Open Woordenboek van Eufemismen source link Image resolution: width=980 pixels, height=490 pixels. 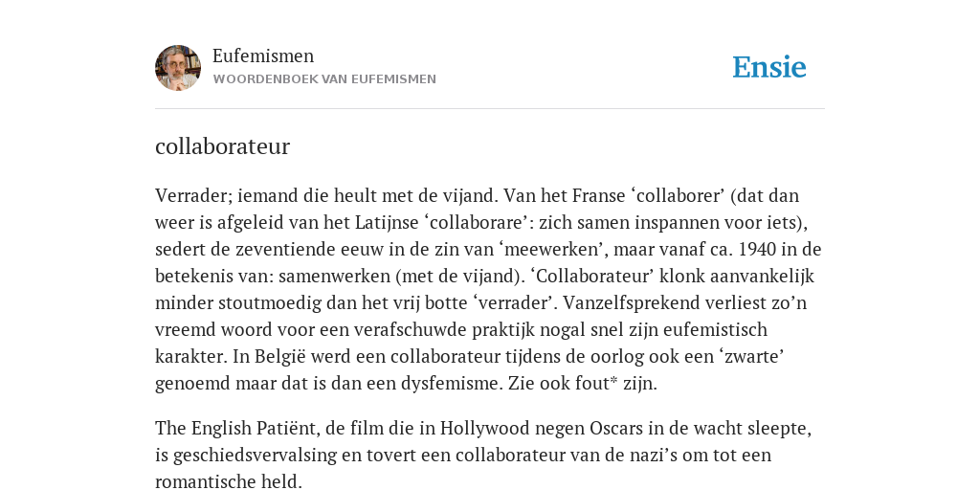324,79
